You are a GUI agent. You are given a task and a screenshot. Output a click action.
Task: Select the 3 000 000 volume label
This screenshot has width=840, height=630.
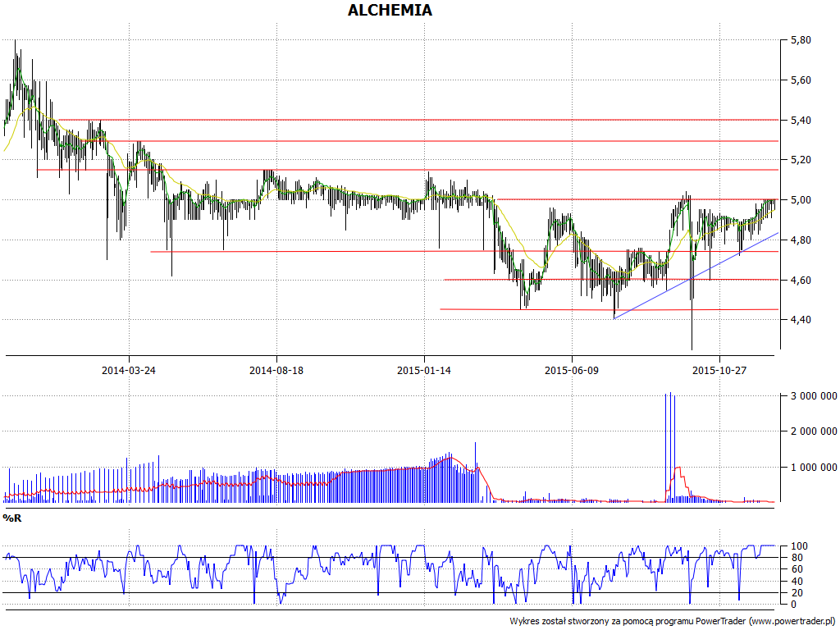click(x=814, y=396)
